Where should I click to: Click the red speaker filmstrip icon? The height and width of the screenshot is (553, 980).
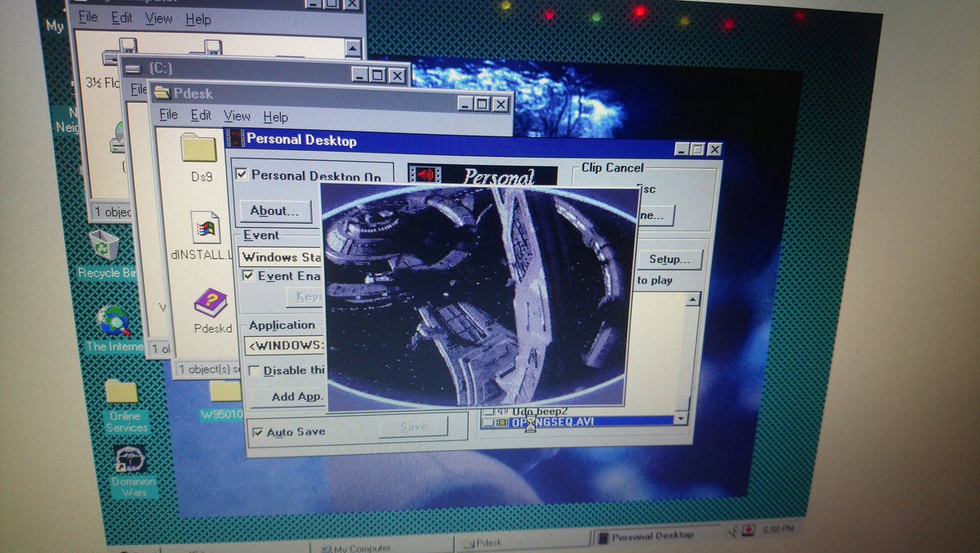[424, 174]
